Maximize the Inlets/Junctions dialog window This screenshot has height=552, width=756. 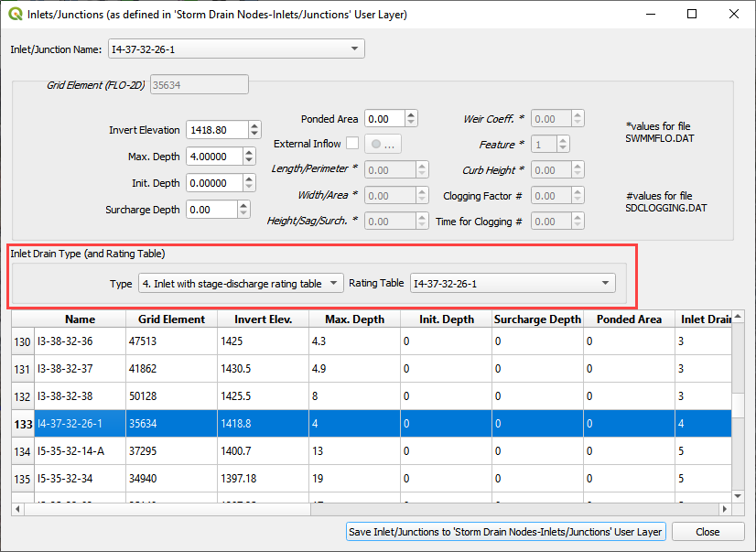[692, 15]
